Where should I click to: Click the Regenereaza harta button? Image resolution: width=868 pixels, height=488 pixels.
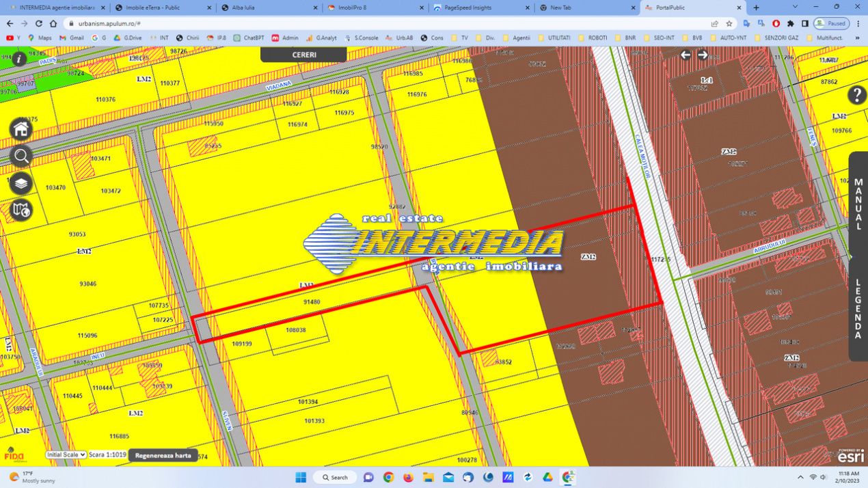[x=163, y=455]
